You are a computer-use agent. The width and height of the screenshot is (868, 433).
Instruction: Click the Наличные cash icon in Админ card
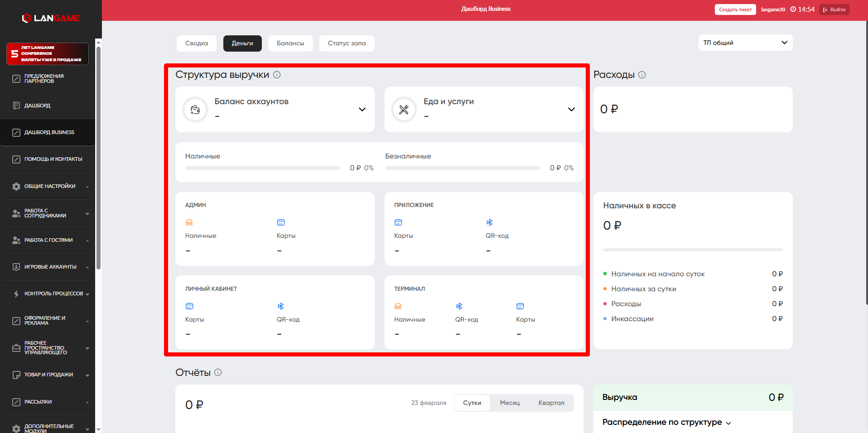pyautogui.click(x=189, y=222)
